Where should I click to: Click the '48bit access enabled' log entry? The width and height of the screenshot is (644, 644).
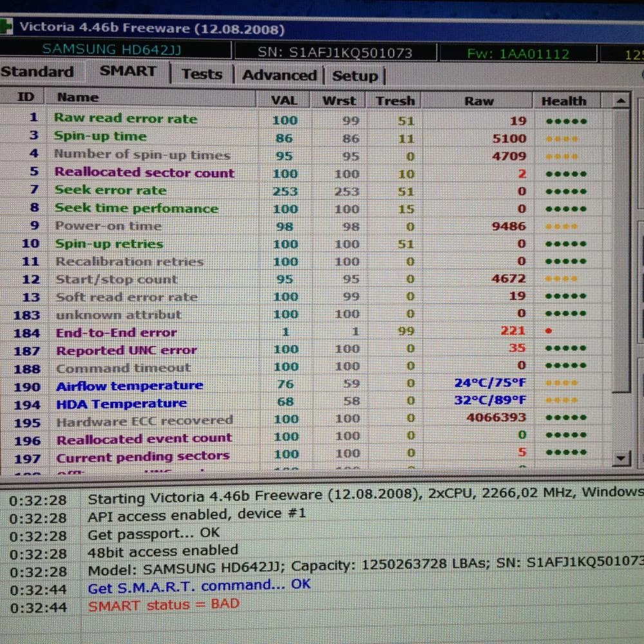point(163,551)
